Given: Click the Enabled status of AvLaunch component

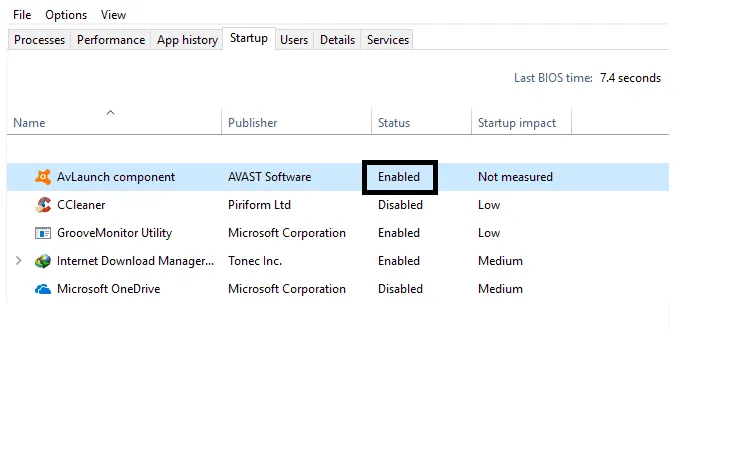Looking at the screenshot, I should [x=399, y=177].
